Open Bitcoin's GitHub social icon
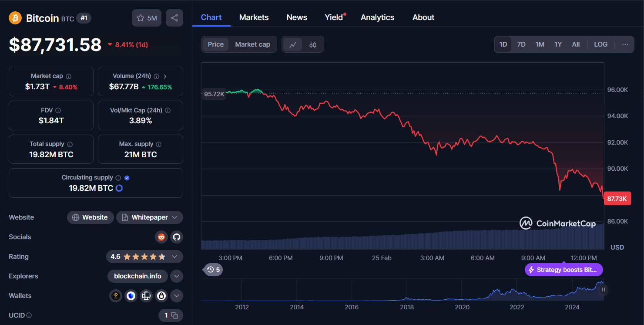 coord(177,237)
